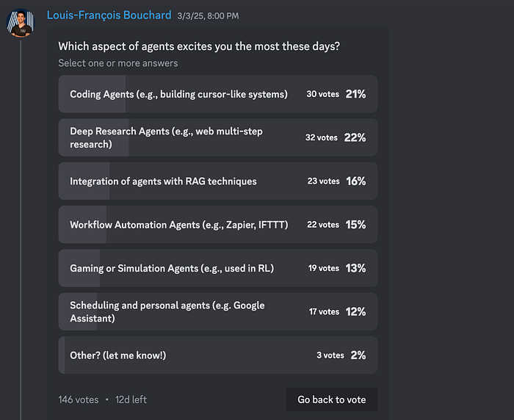Click the 21% progress bar fill on Coding Agents

point(92,94)
